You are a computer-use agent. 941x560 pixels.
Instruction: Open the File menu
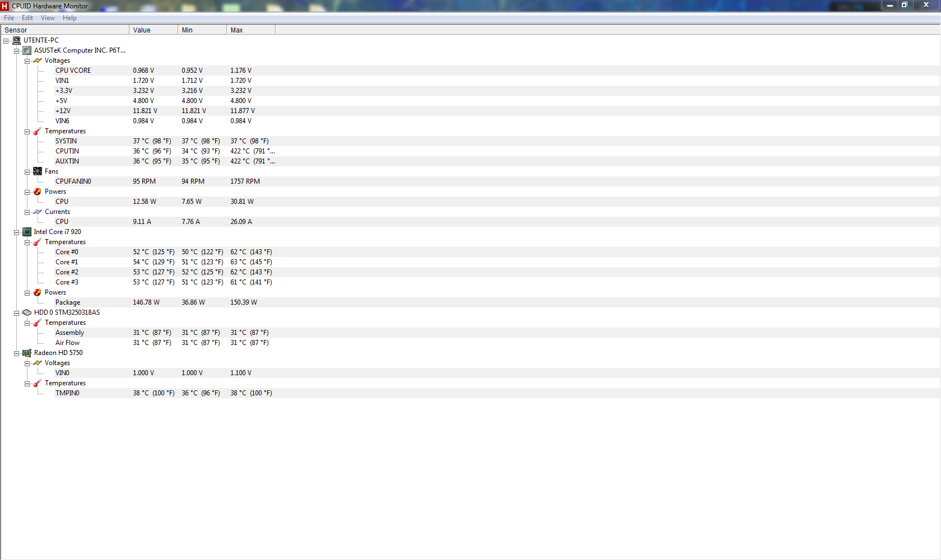point(9,18)
